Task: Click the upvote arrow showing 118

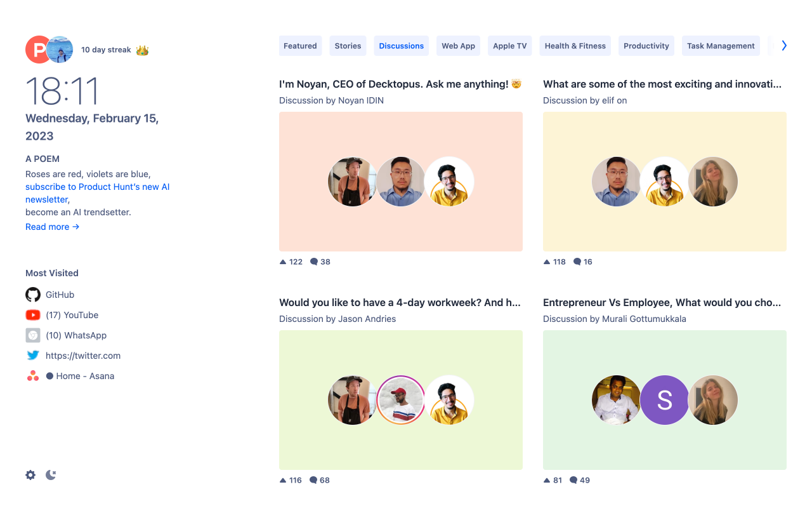Action: tap(547, 262)
